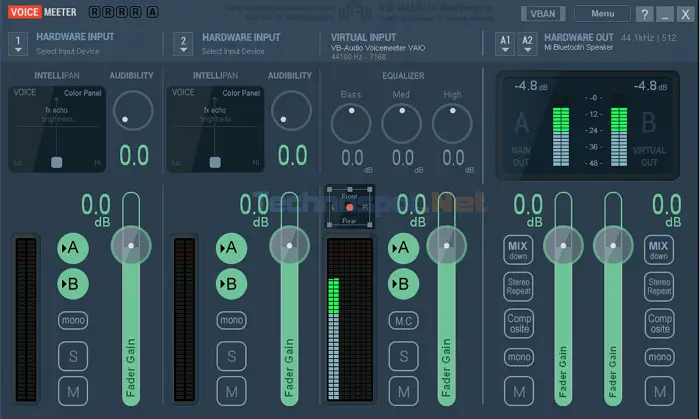Image resolution: width=700 pixels, height=419 pixels.
Task: Mute Hardware Input 2 with M button
Action: pyautogui.click(x=231, y=391)
